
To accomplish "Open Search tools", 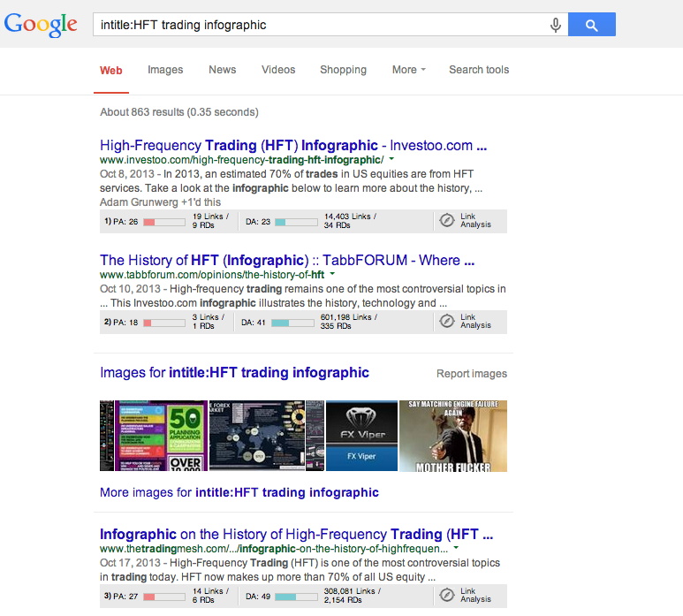I will coord(479,70).
